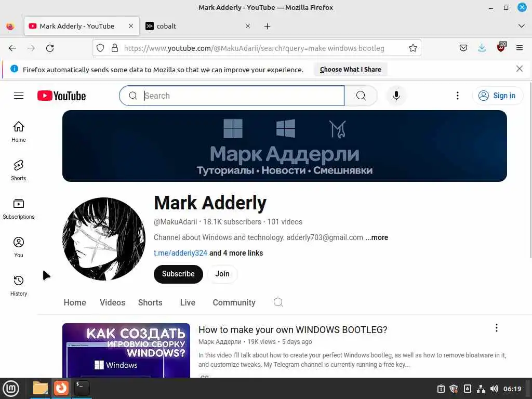The width and height of the screenshot is (532, 399).
Task: Open Firefox tracking protection shield
Action: 100,48
